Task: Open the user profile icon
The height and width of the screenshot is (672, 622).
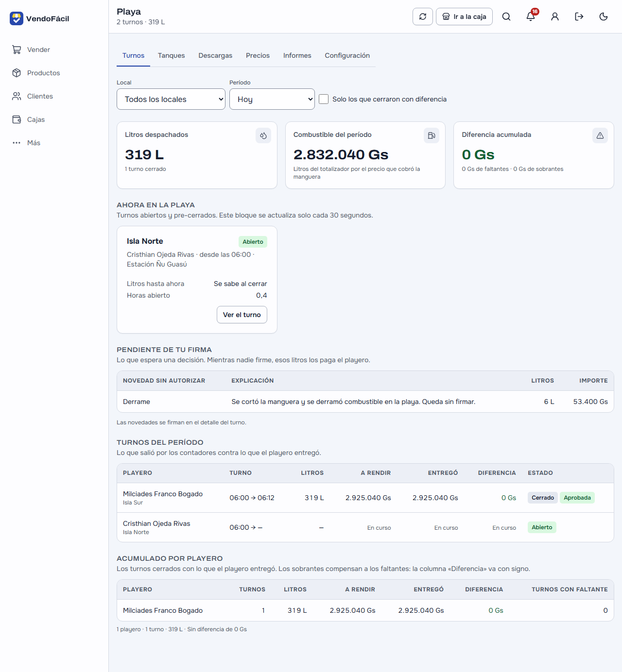Action: pos(555,17)
